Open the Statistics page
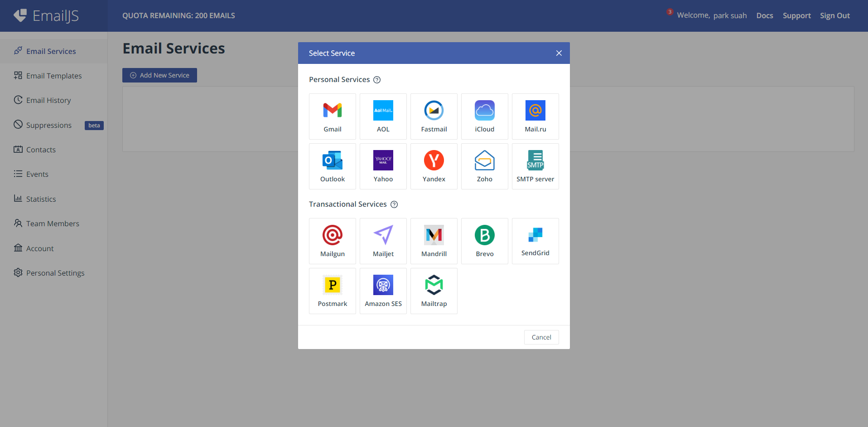Screen dimensions: 868x427 (53, 199)
